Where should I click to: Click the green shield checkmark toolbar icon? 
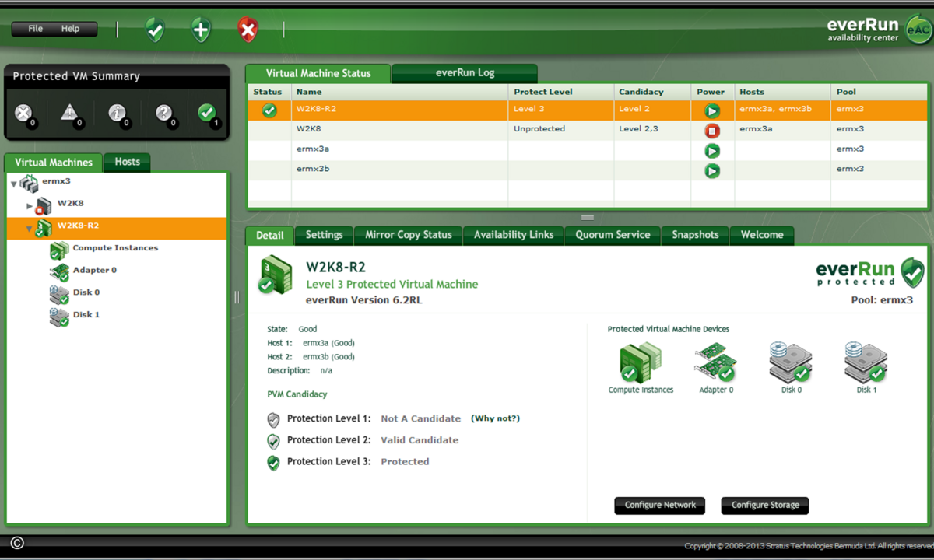155,30
